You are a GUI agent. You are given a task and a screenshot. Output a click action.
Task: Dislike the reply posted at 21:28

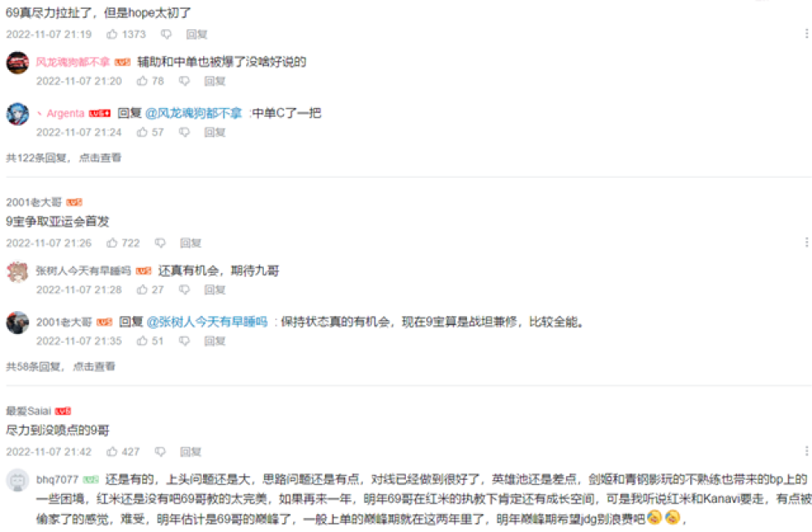pos(184,290)
